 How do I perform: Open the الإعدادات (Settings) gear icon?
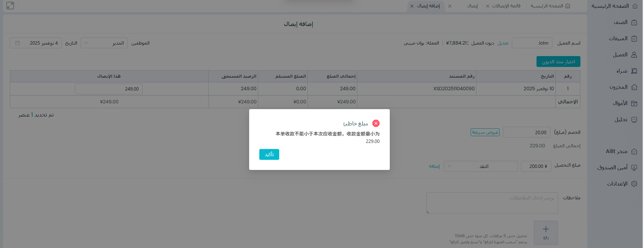[x=634, y=184]
